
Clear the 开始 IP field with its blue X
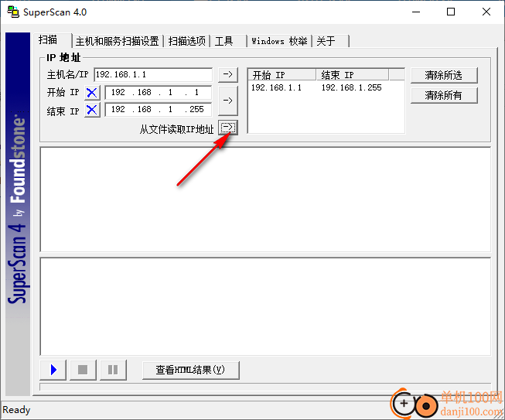coord(92,93)
